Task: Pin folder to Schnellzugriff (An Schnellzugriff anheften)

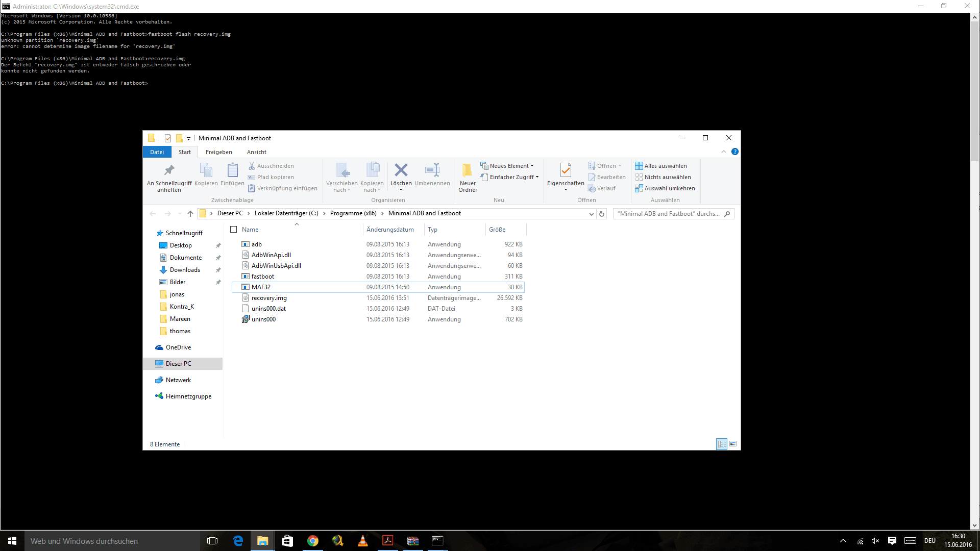Action: point(169,178)
